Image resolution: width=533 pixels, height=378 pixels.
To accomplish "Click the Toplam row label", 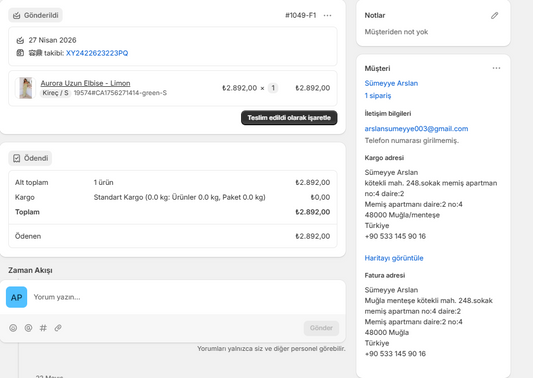I will [x=27, y=212].
